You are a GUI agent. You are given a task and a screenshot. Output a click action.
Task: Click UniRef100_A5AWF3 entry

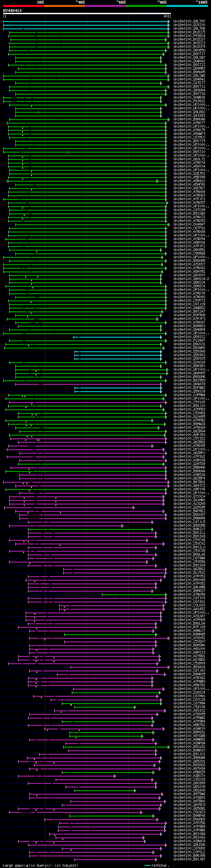tap(189, 134)
